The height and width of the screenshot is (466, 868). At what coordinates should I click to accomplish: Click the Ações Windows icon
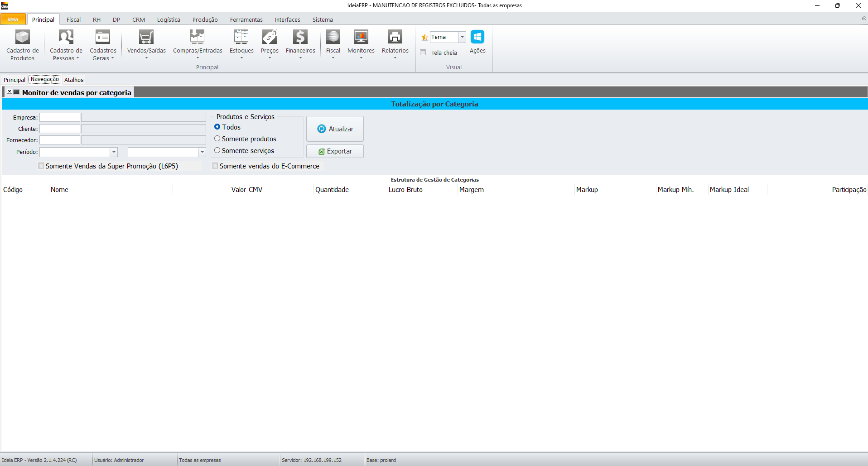(477, 37)
